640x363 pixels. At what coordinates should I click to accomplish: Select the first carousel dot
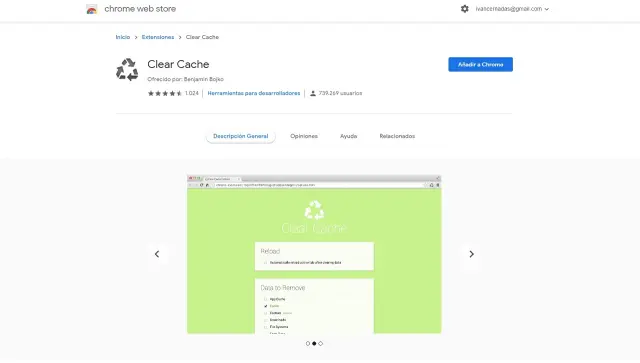pyautogui.click(x=308, y=343)
